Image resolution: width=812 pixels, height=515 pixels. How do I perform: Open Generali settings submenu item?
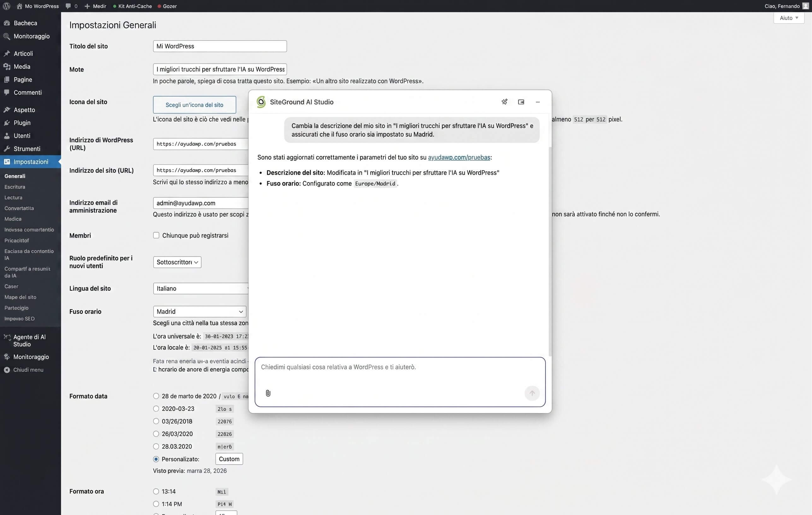point(15,176)
